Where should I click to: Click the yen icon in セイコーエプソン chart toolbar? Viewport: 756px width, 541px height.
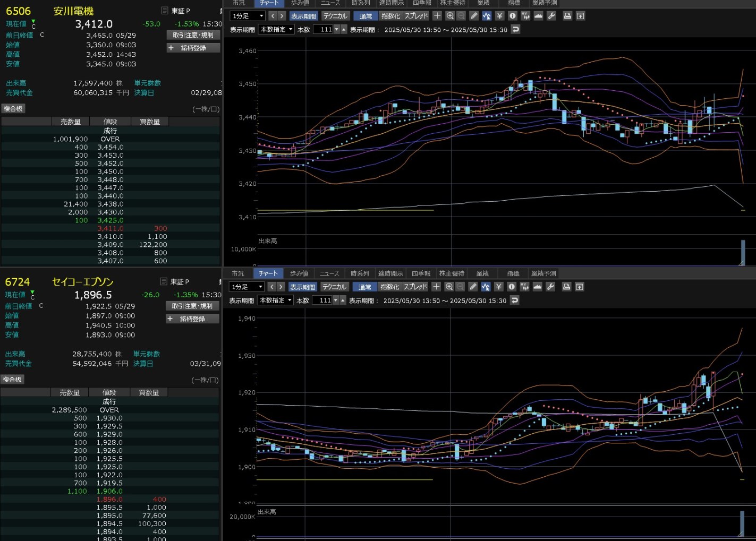coord(498,287)
